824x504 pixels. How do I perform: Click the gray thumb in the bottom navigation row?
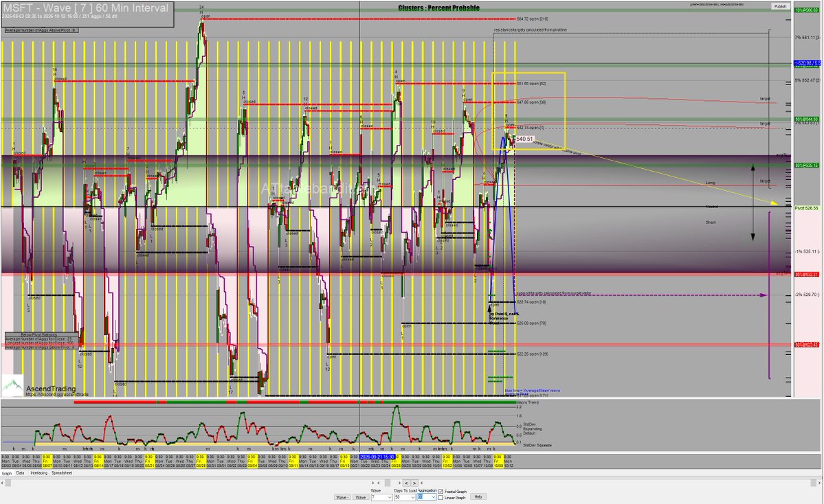[x=388, y=483]
